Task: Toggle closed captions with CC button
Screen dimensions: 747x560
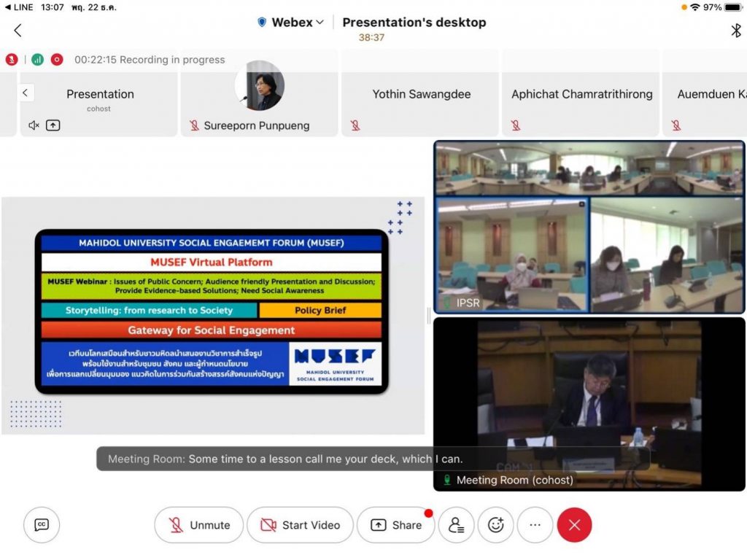Action: coord(42,525)
